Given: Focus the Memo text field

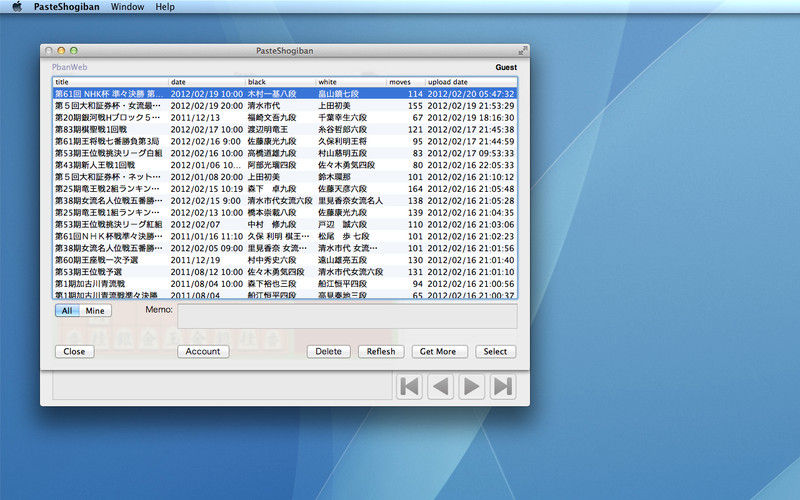Looking at the screenshot, I should pos(347,316).
